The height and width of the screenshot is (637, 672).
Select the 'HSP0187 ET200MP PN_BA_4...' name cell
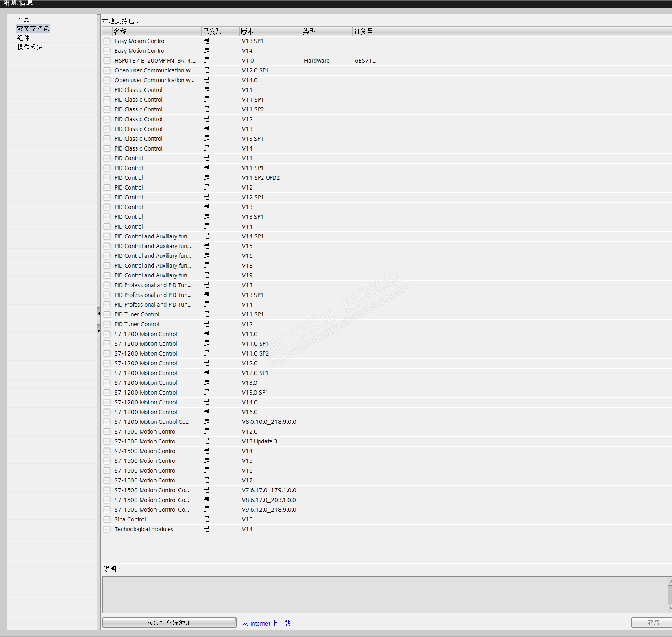coord(155,61)
